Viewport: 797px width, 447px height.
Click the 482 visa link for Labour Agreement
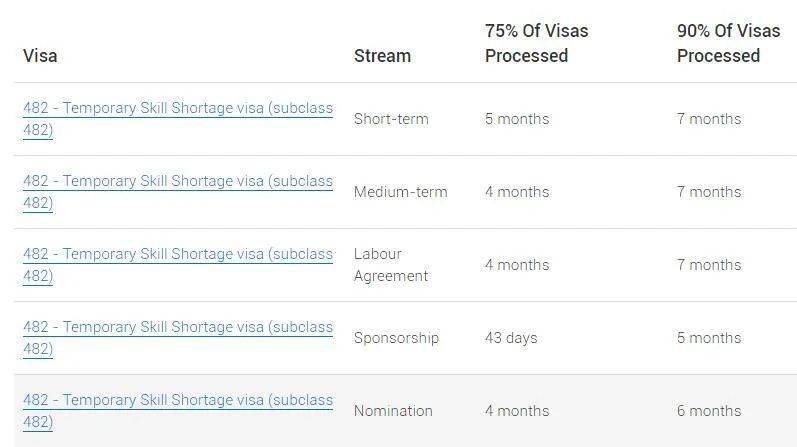coord(177,254)
